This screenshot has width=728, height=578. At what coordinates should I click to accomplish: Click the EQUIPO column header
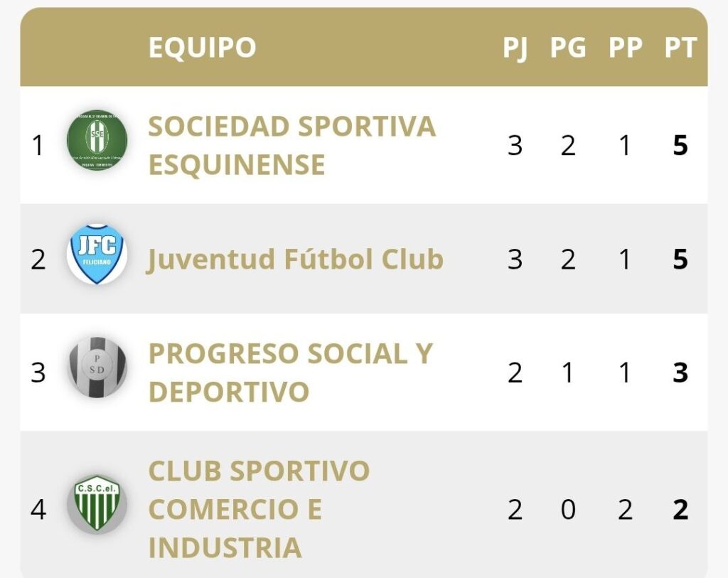tap(202, 48)
